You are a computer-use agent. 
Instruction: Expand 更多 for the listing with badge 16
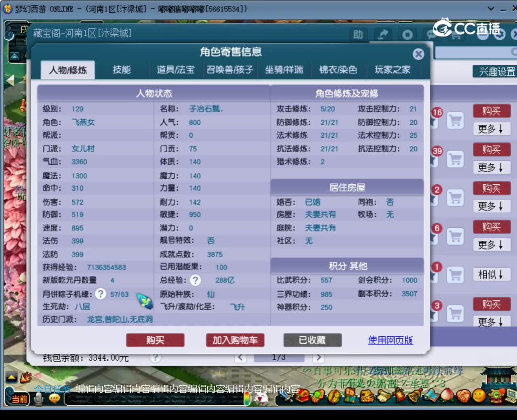tap(492, 129)
